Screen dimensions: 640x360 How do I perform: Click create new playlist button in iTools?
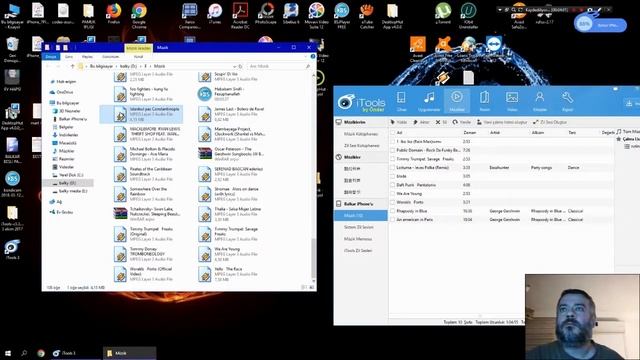(x=502, y=122)
